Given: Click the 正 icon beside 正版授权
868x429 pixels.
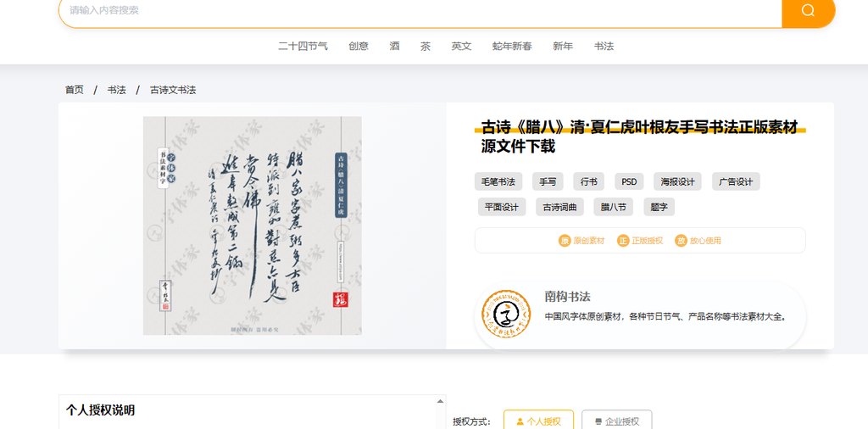Looking at the screenshot, I should (x=623, y=240).
